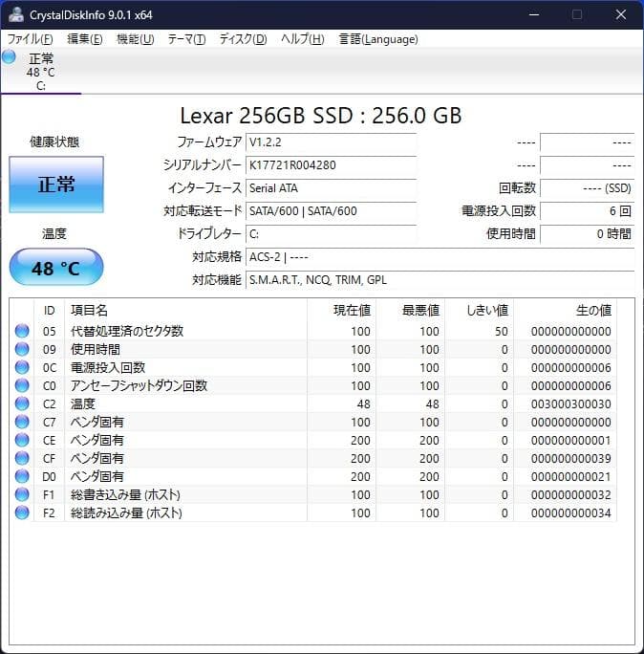Click status orb for row CE ベンダ固有

tap(22, 440)
